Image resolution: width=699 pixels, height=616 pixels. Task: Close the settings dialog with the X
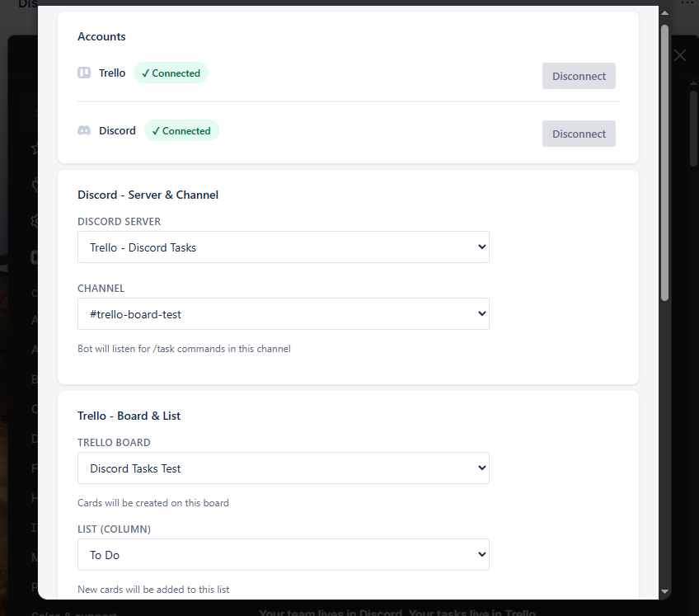[x=679, y=55]
